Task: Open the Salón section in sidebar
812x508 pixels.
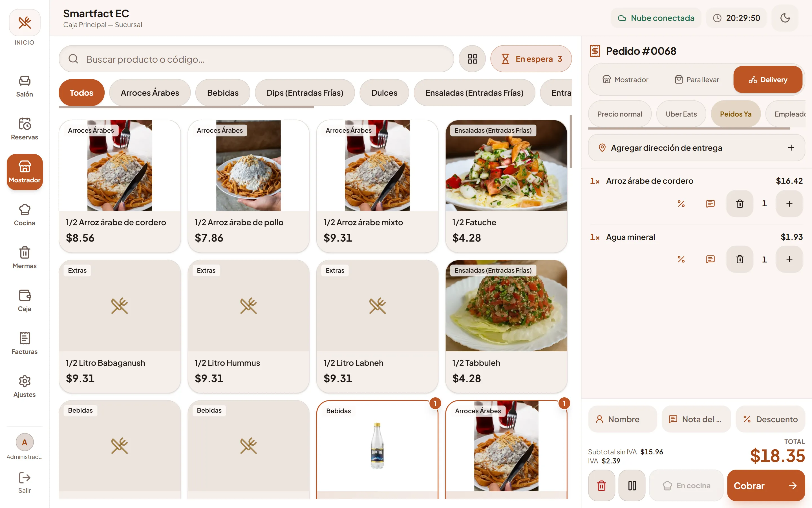Action: tap(25, 86)
